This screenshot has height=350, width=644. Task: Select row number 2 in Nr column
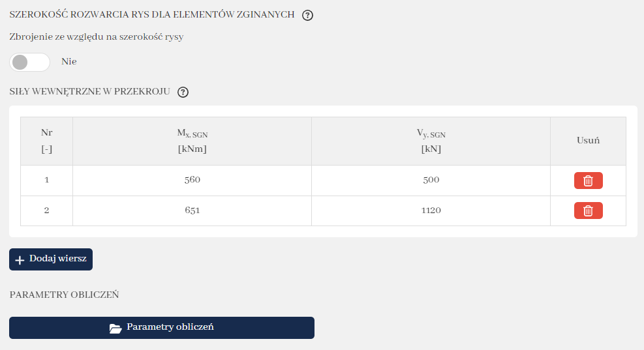(x=46, y=211)
